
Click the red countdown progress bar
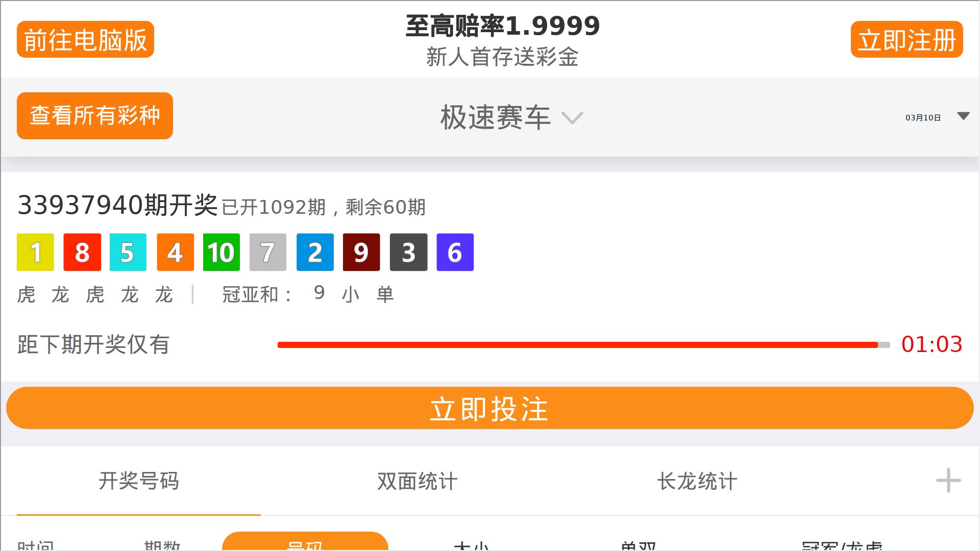click(583, 345)
